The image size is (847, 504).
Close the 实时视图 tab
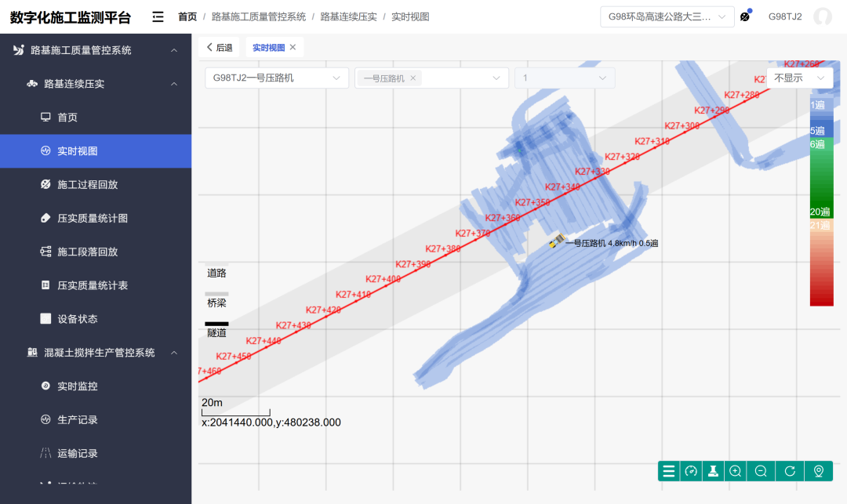pos(293,48)
